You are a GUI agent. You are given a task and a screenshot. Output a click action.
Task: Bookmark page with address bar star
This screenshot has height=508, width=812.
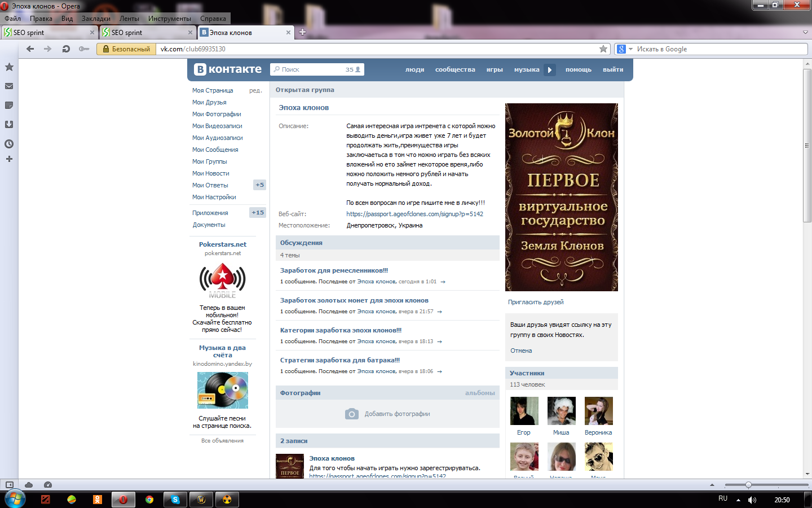pyautogui.click(x=603, y=49)
